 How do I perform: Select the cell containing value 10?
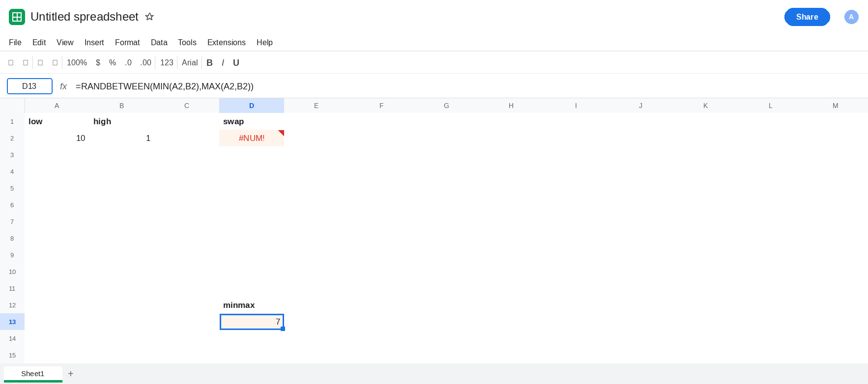click(57, 138)
